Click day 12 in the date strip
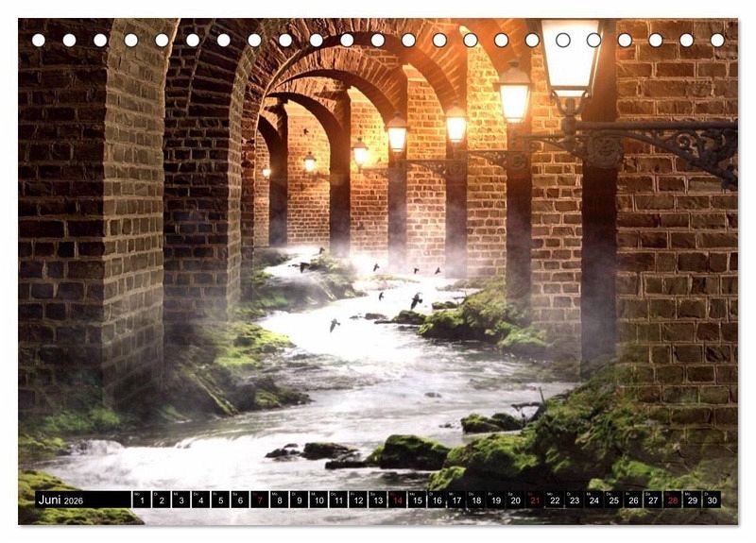 [x=358, y=500]
